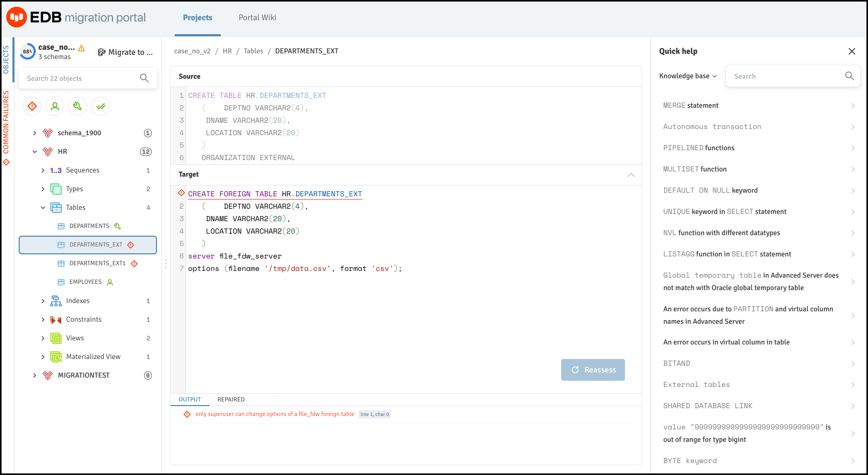Switch to the REPAIRED tab
868x475 pixels.
231,399
